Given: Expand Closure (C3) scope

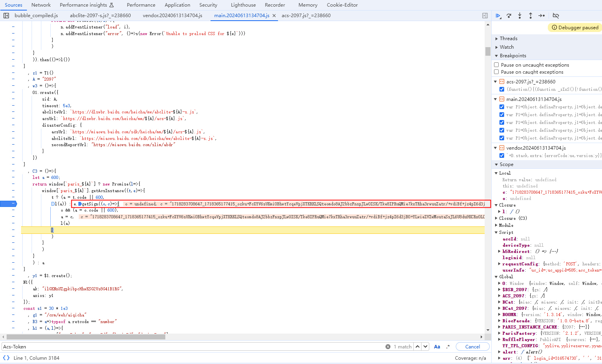Looking at the screenshot, I should point(496,218).
